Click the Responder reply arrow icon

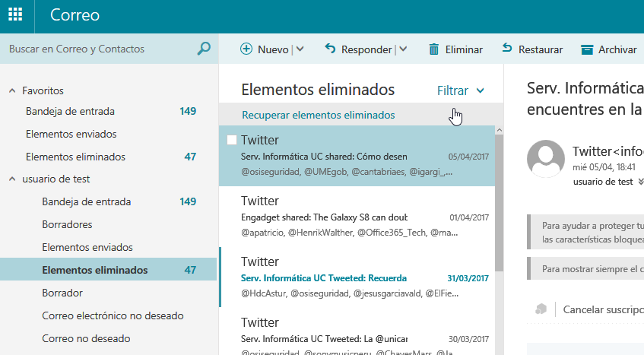[330, 49]
